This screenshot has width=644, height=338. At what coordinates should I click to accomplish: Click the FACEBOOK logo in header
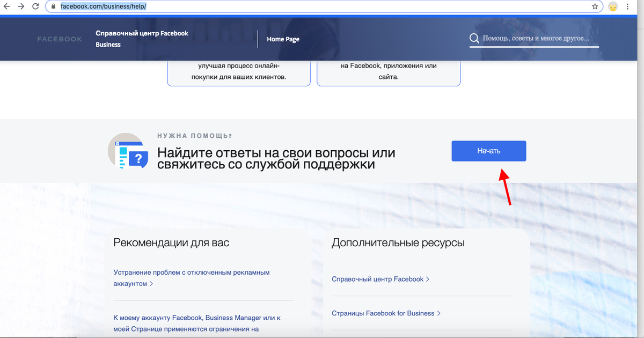point(60,39)
